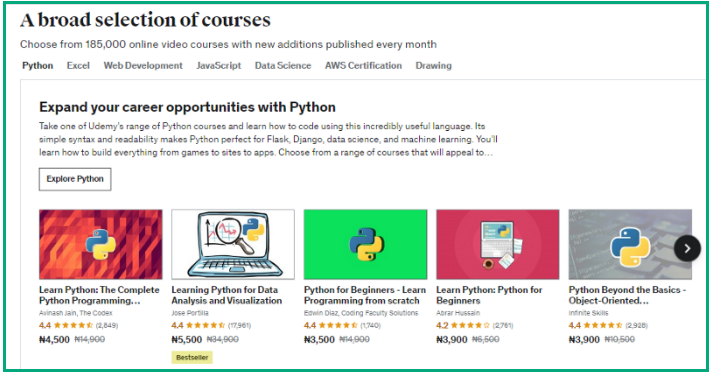Open the Data Science tab
Image resolution: width=713 pixels, height=375 pixels.
(283, 65)
